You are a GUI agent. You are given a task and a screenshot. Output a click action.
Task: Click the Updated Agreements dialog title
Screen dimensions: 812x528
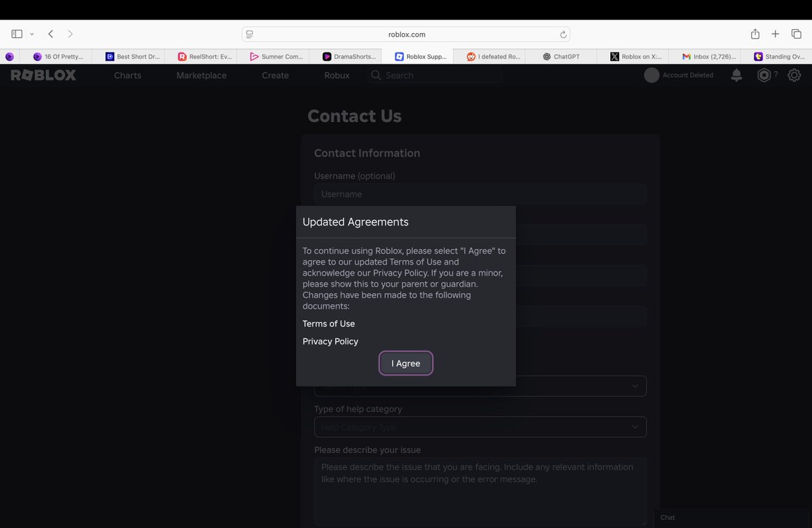[x=356, y=221]
